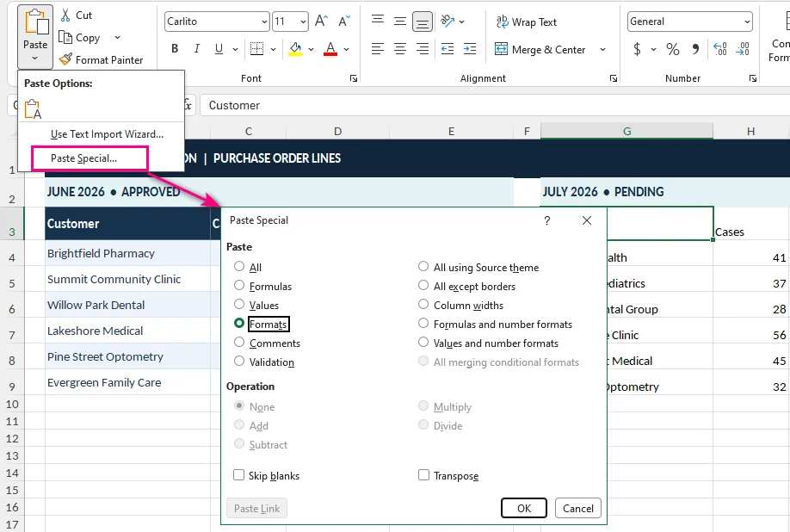This screenshot has width=790, height=532.
Task: Cancel the Paste Special dialog
Action: tap(578, 508)
